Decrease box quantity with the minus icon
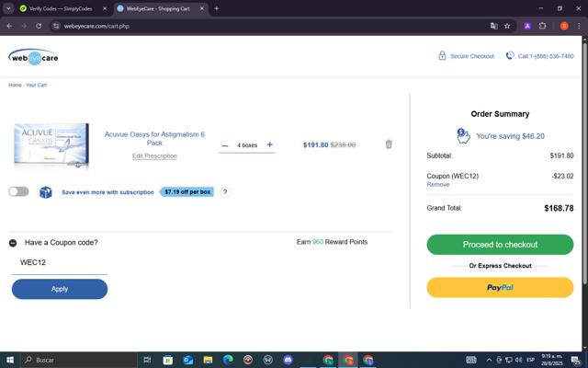The width and height of the screenshot is (588, 368). 224,145
